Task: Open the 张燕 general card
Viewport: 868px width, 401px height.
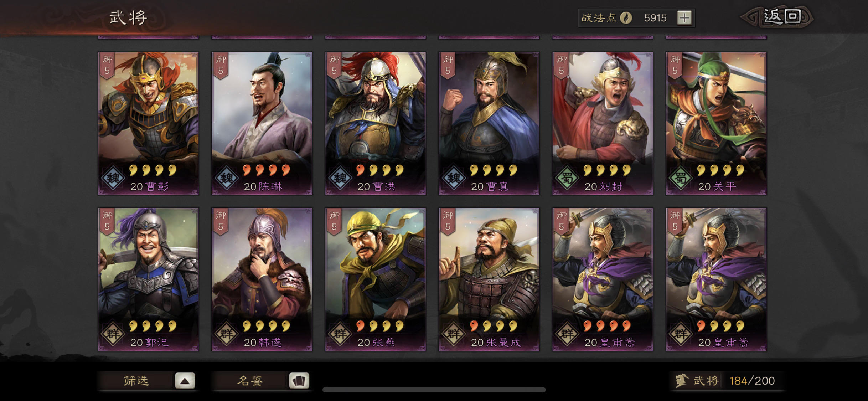Action: click(376, 279)
